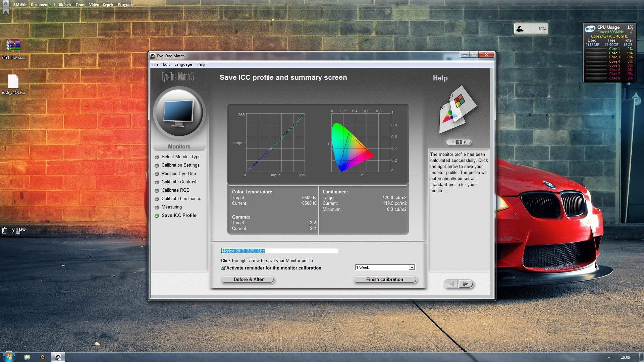This screenshot has width=644, height=362.
Task: Open the Zene launcher item
Action: (80, 5)
